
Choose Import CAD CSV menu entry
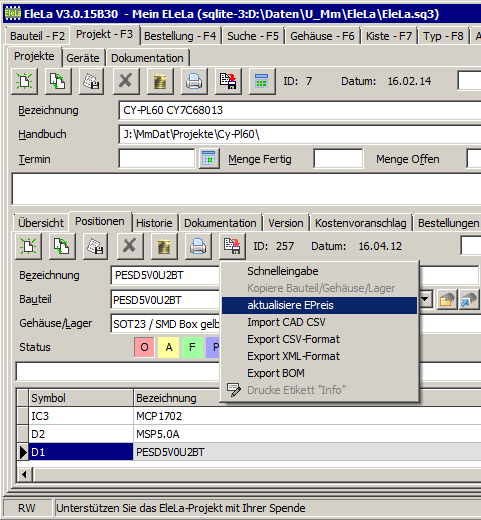point(319,322)
